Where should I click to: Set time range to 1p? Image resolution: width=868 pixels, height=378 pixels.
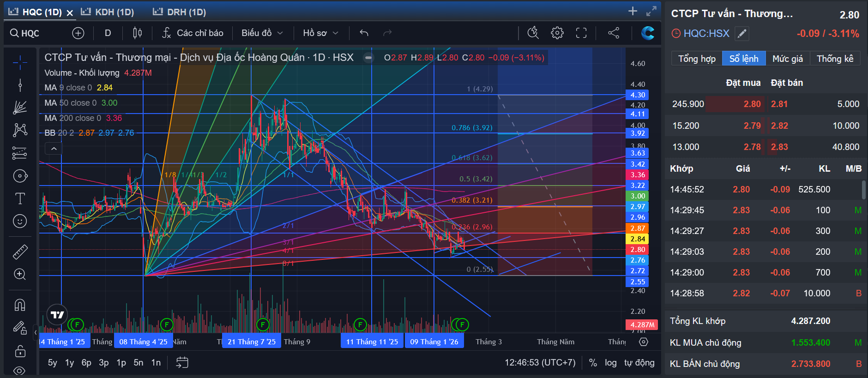121,363
